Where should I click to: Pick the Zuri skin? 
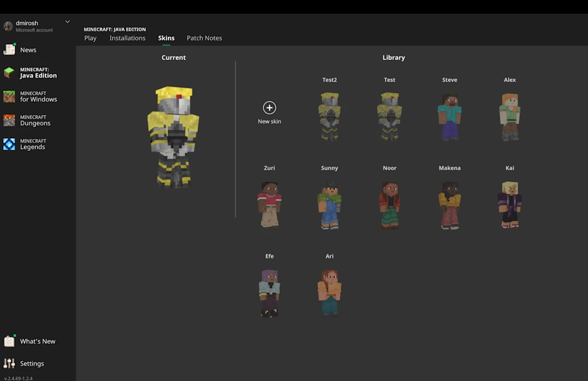click(269, 205)
